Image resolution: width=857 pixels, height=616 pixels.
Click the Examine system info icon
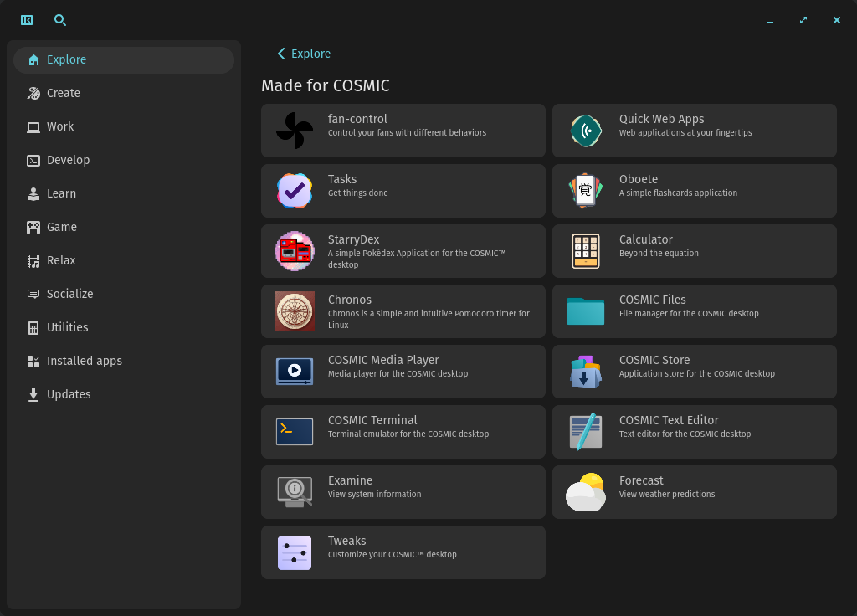(x=294, y=492)
